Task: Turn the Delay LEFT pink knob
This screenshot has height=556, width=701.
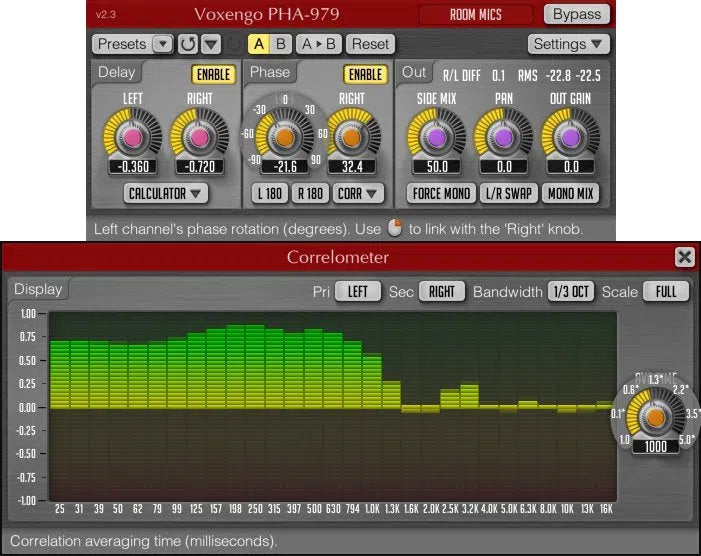Action: click(134, 135)
